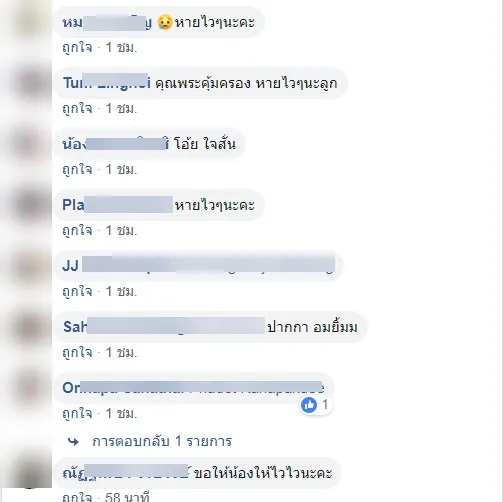Like the comment saying คุณพระคุ้มครอง หายไวๆนะลูก

pyautogui.click(x=77, y=108)
